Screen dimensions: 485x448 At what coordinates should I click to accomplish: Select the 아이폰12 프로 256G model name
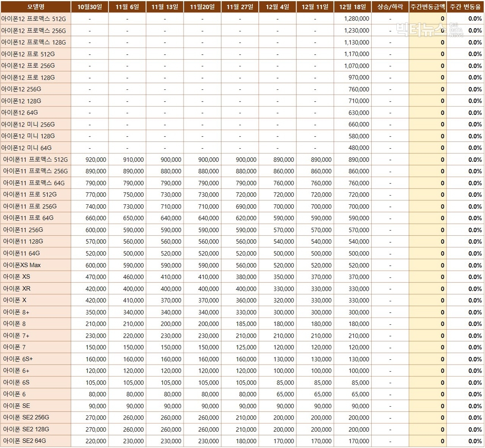pos(28,66)
